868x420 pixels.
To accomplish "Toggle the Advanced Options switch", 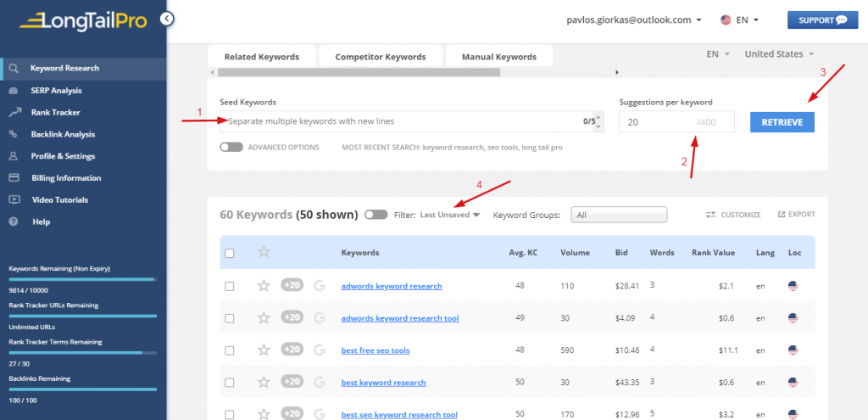I will pos(231,148).
